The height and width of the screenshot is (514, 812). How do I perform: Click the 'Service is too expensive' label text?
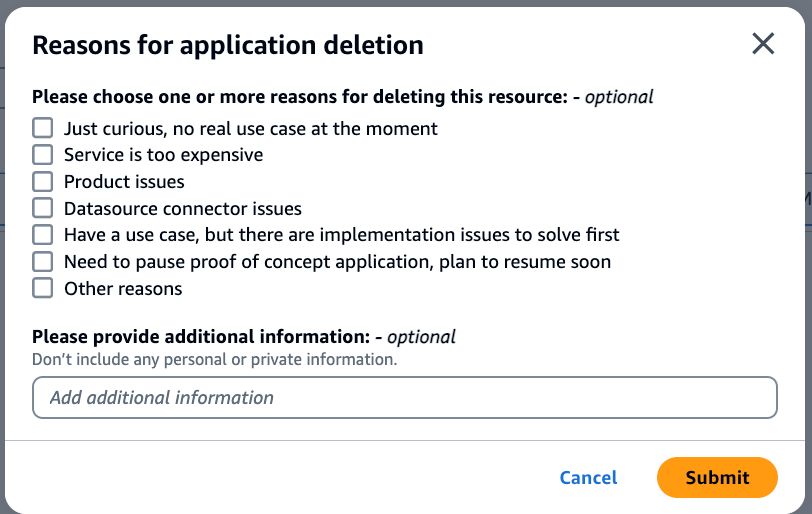pyautogui.click(x=163, y=155)
